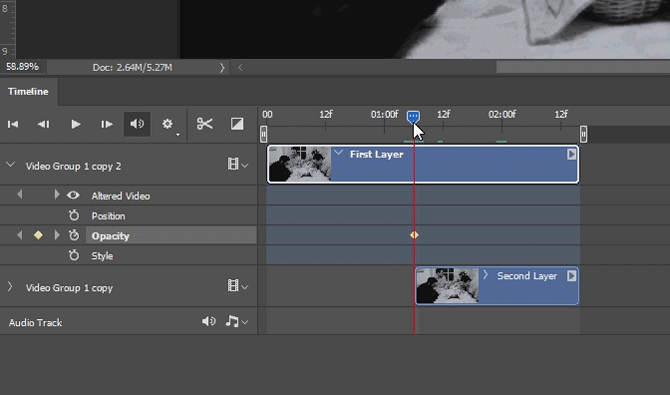
Task: Step forward to next frame
Action: tap(106, 124)
